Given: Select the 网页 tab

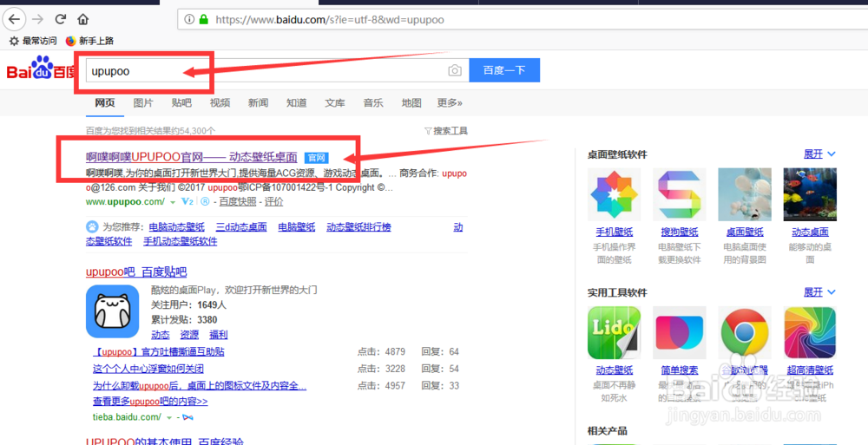Looking at the screenshot, I should 105,103.
